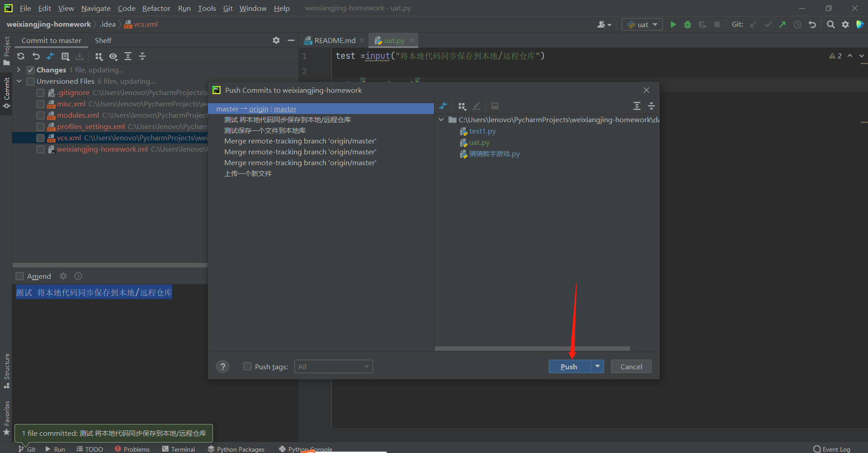Viewport: 868px width, 453px height.
Task: Collapse all files in Push dialog
Action: click(x=651, y=106)
